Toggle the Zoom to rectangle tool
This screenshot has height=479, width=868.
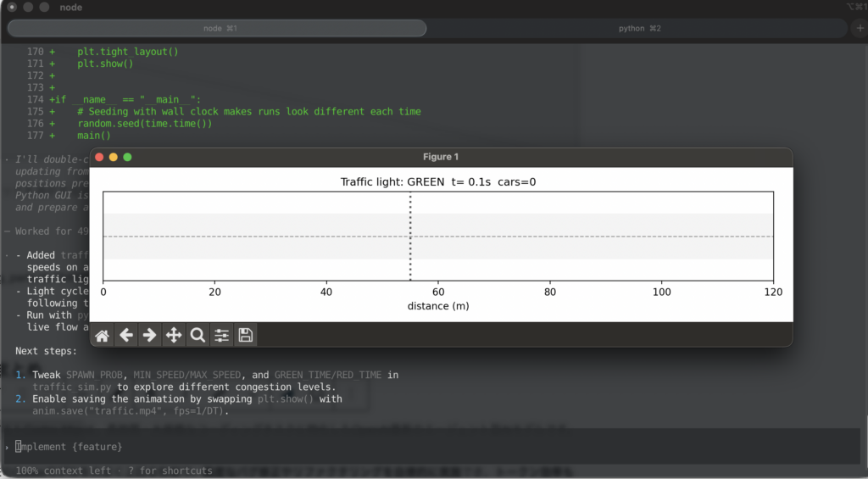pos(198,336)
